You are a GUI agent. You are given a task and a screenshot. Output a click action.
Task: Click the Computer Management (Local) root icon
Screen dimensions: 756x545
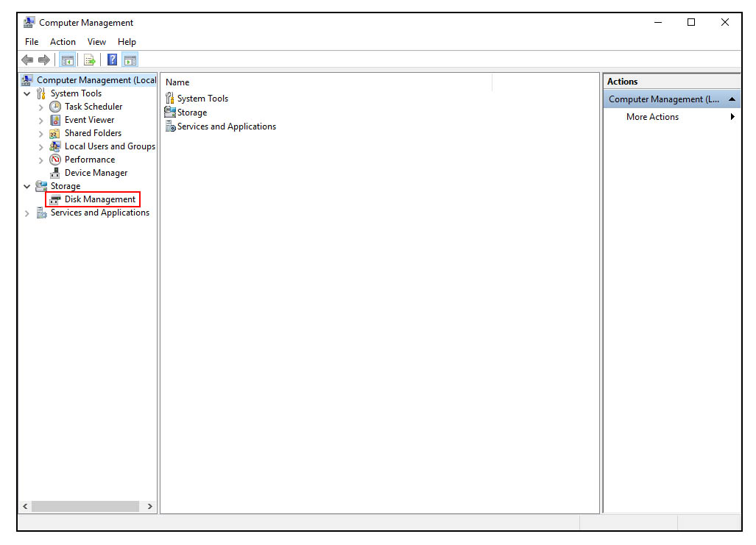(x=27, y=80)
